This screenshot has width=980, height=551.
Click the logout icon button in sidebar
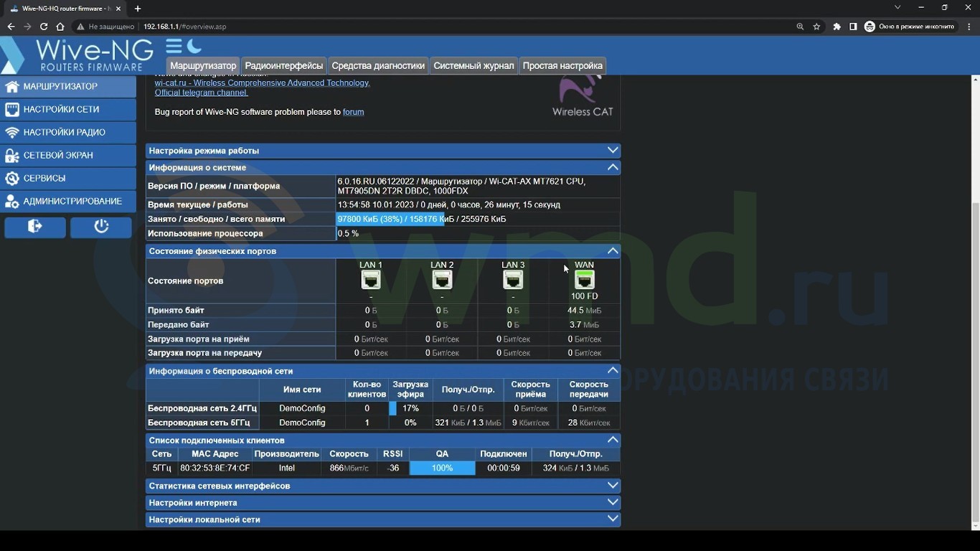(35, 227)
